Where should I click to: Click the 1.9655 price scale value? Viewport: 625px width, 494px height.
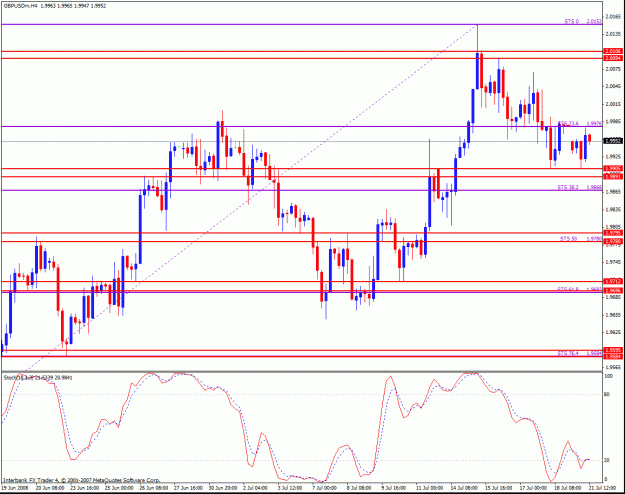[613, 315]
